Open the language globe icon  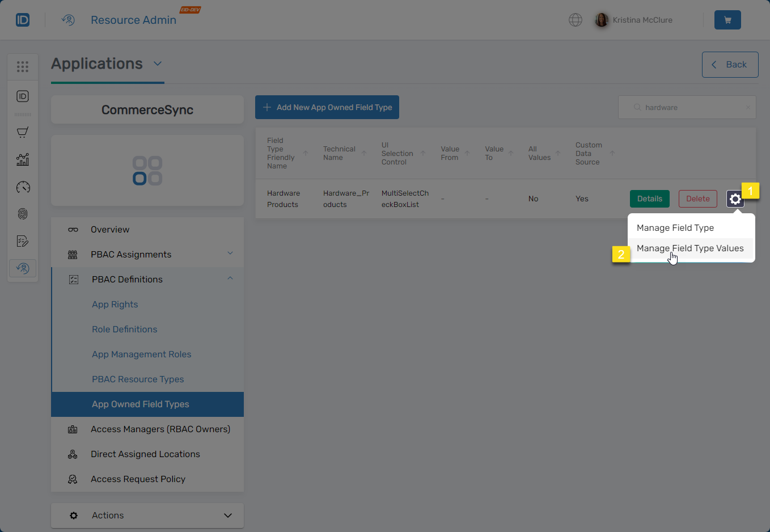pyautogui.click(x=575, y=20)
